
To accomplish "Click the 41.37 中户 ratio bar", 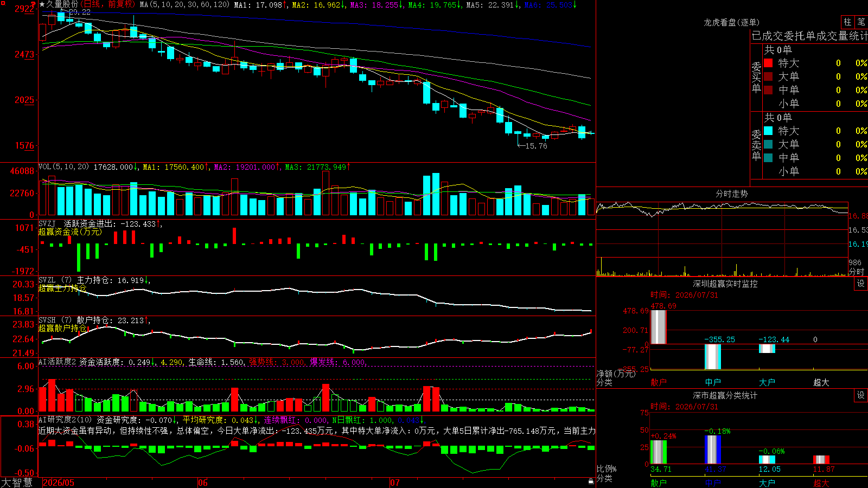I will [713, 450].
